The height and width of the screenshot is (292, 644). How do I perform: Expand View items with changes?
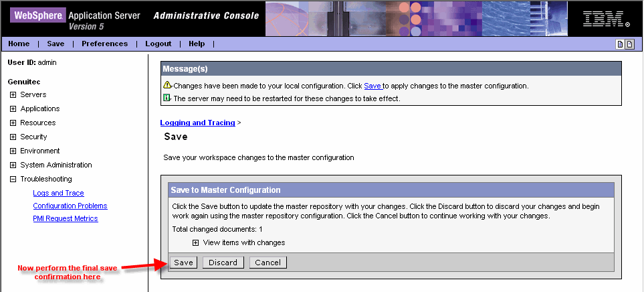(x=195, y=242)
